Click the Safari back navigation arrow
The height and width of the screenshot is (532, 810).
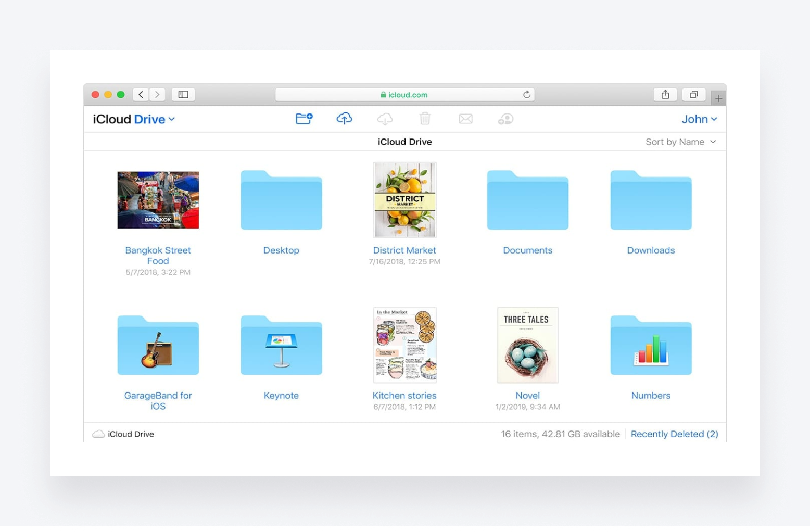click(141, 94)
